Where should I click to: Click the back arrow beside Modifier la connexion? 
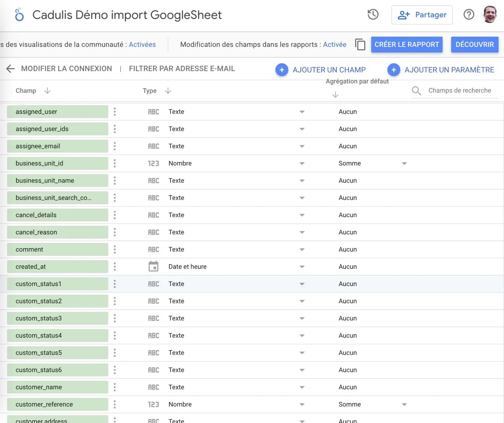(x=10, y=69)
